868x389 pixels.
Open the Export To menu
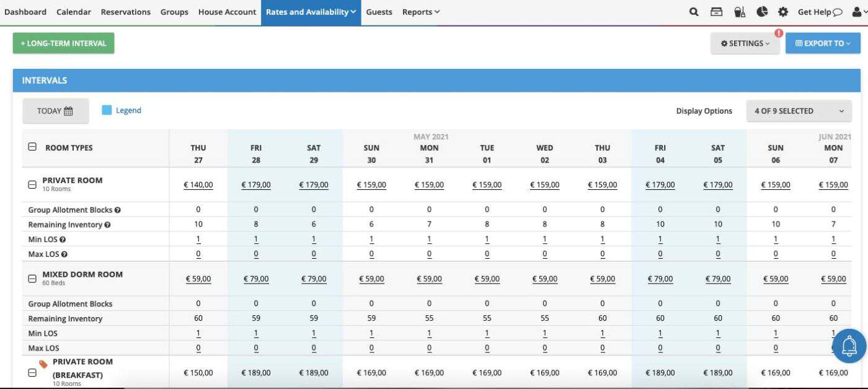click(823, 43)
